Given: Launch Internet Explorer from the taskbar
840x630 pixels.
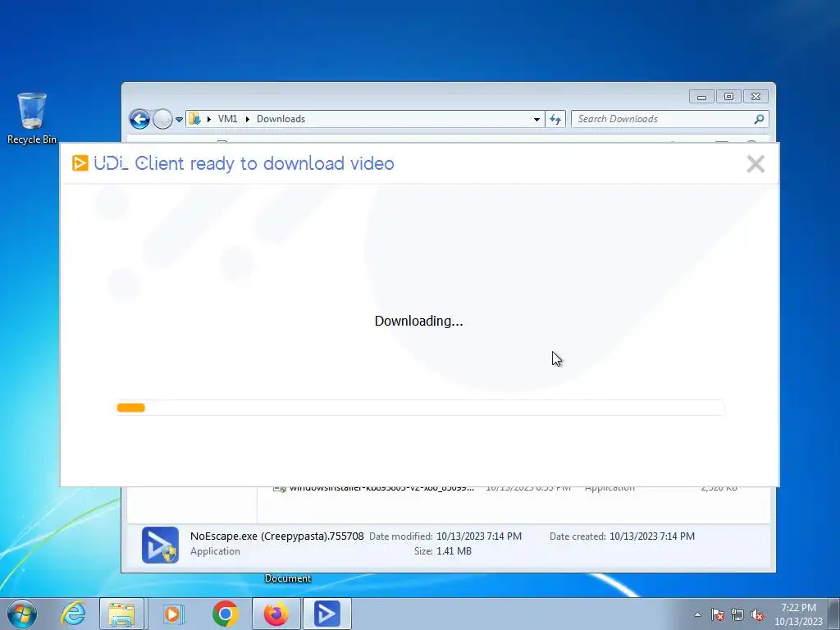Looking at the screenshot, I should tap(73, 614).
